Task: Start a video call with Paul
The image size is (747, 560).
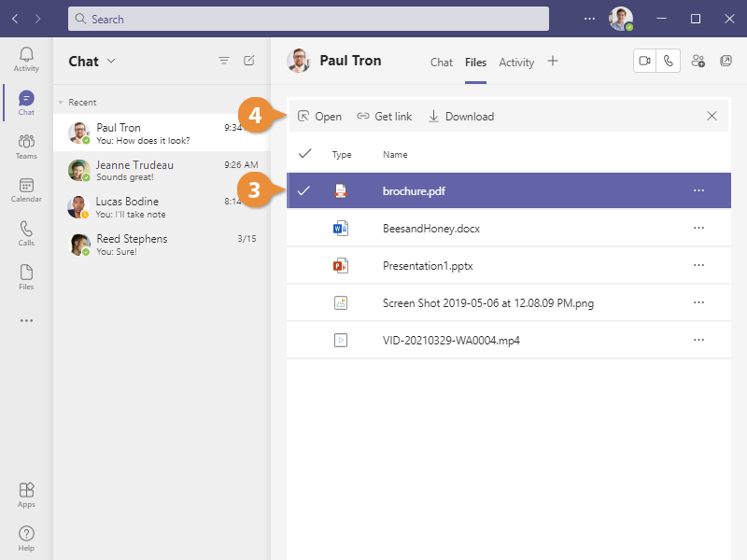Action: click(644, 61)
